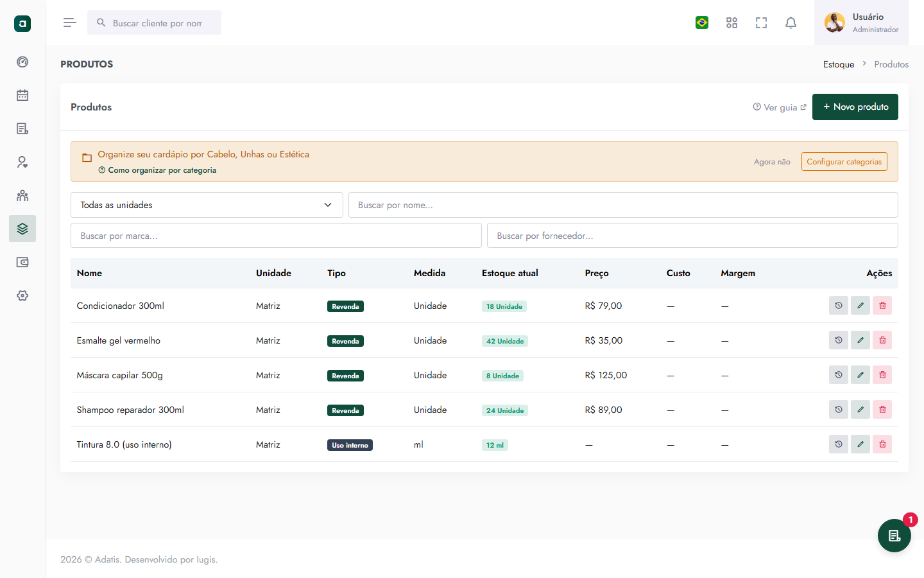
Task: Open the Ver guia link
Action: coord(780,107)
